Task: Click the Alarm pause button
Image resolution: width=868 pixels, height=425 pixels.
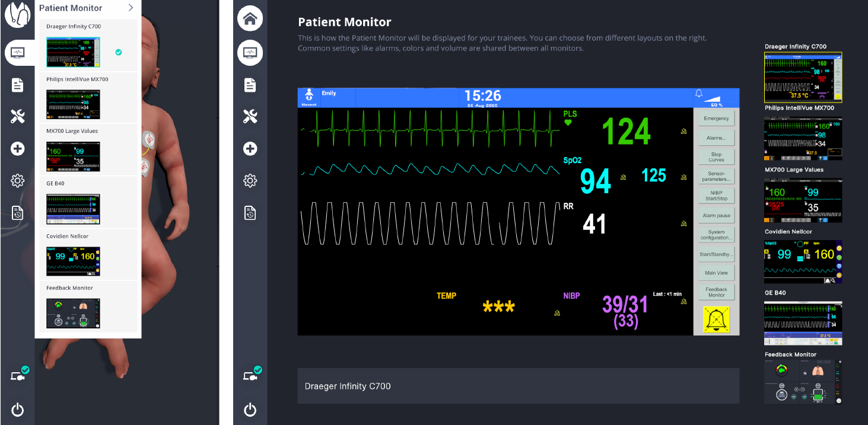Action: click(716, 215)
